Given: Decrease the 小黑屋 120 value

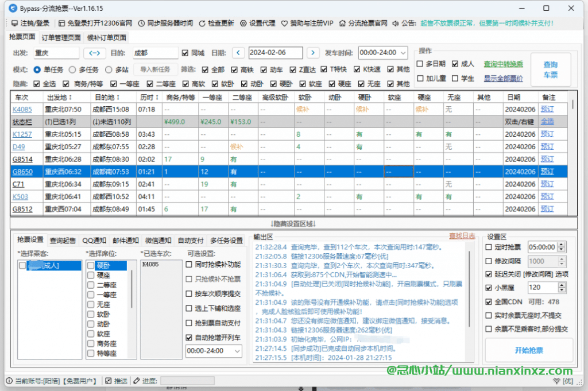Looking at the screenshot, I should (x=562, y=290).
